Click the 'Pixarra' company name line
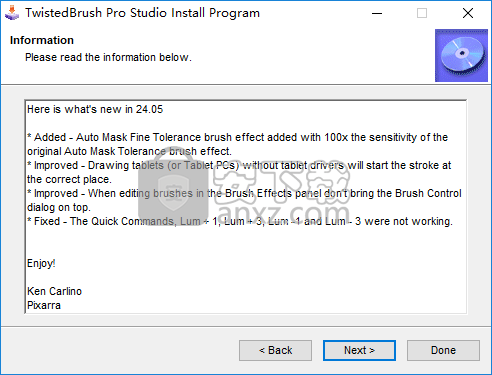 [44, 305]
